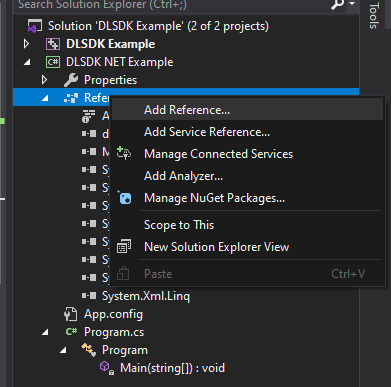The width and height of the screenshot is (391, 387).
Task: Open the search options dropdown arrow
Action: coord(352,3)
